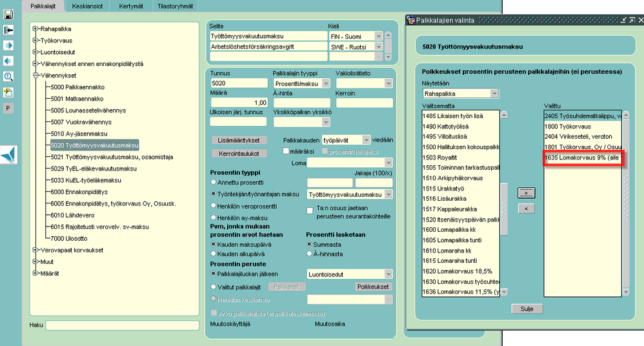The width and height of the screenshot is (644, 346).
Task: Select 2404 Virikeseteli, veroton in Valittu
Action: (578, 136)
